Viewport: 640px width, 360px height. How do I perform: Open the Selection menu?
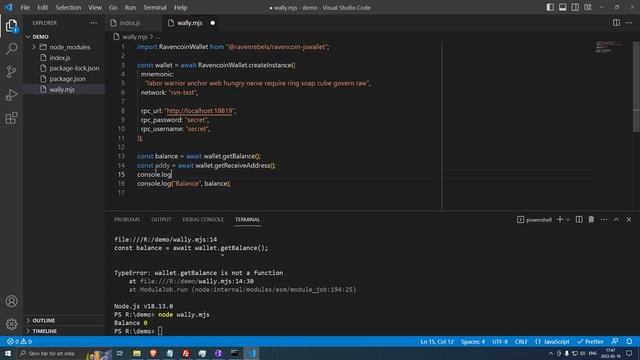[68, 7]
